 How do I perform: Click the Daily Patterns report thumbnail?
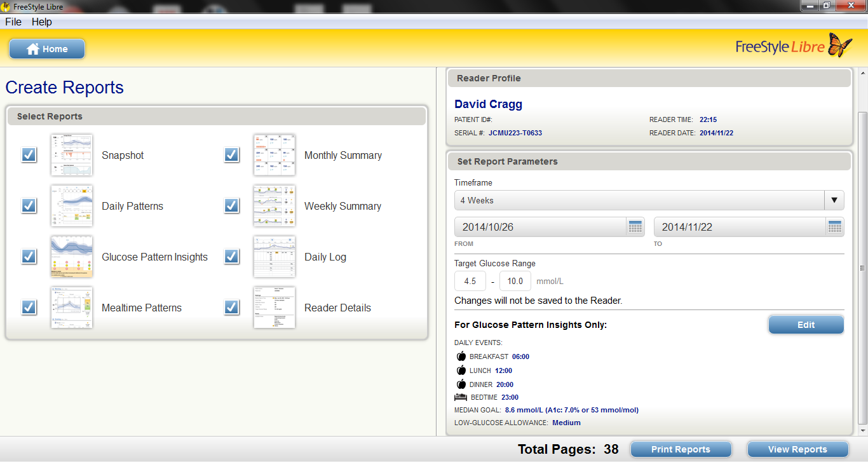[x=72, y=206]
